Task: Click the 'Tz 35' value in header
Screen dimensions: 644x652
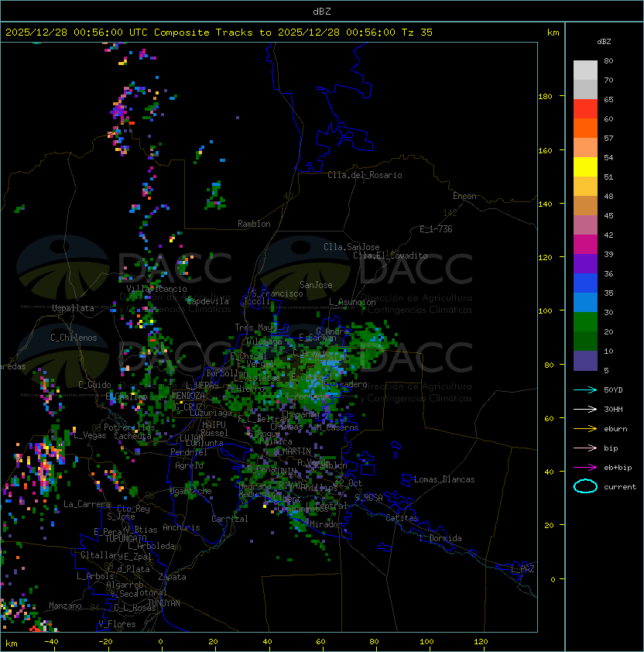Action: tap(417, 33)
